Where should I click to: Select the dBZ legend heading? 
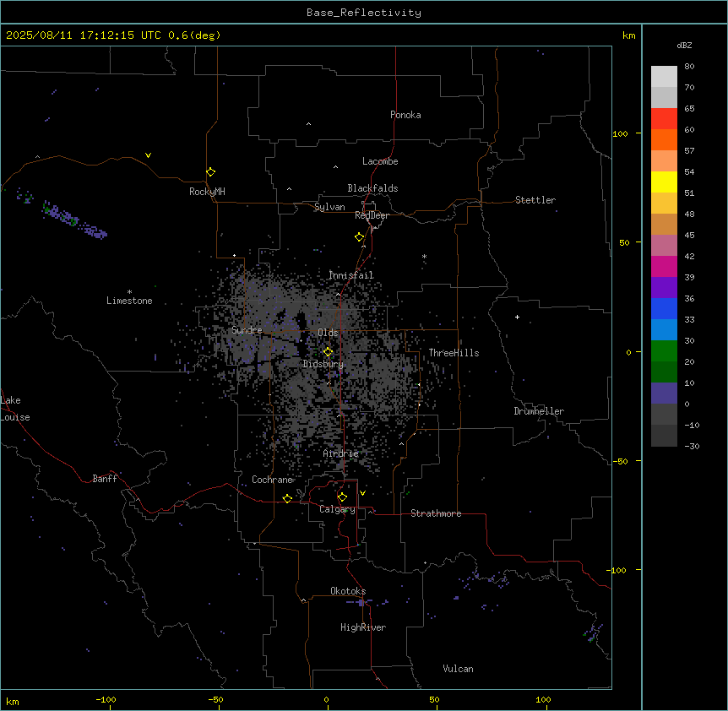[684, 45]
